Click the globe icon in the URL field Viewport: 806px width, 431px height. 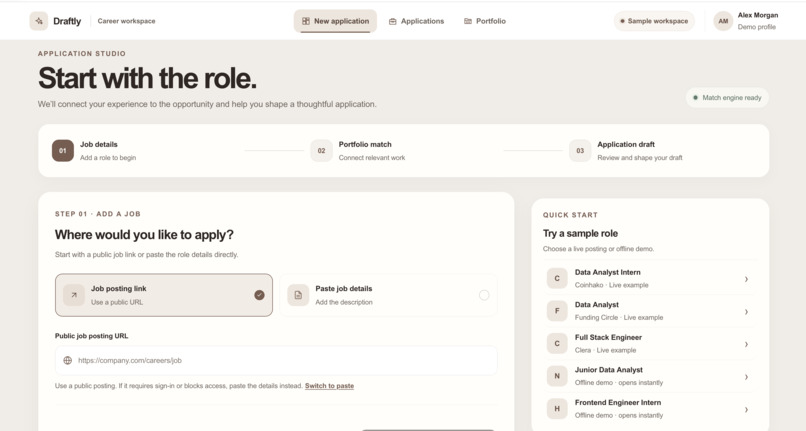pyautogui.click(x=67, y=361)
